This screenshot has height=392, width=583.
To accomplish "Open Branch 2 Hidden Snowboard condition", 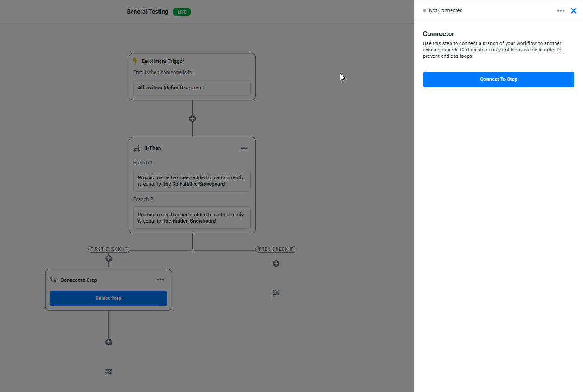I will [x=192, y=218].
